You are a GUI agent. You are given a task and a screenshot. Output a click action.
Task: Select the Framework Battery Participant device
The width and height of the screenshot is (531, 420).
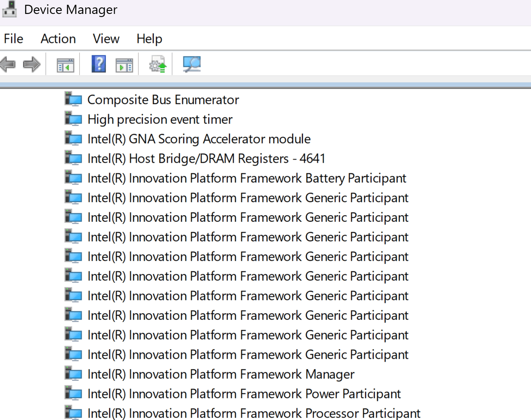coord(247,178)
